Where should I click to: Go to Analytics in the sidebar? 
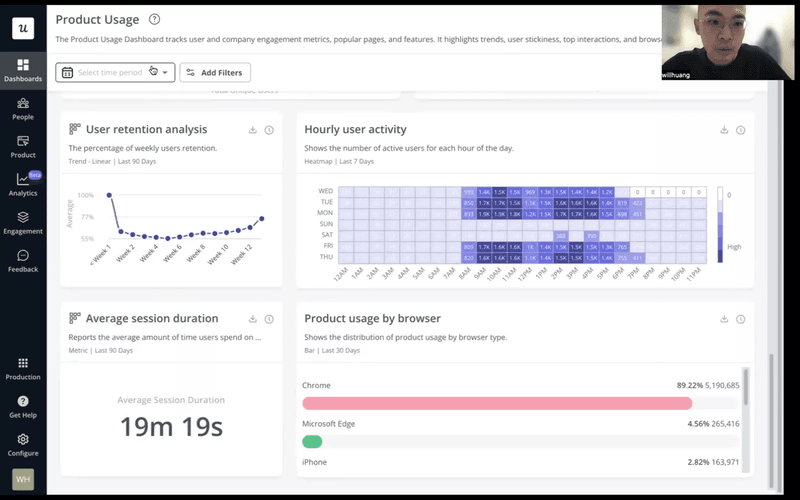click(x=22, y=184)
